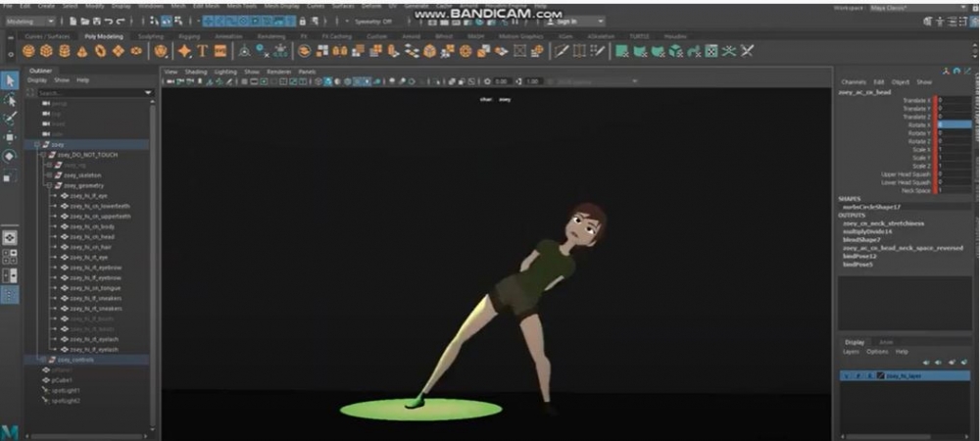This screenshot has width=980, height=441.
Task: Select zoey_hi_cn_body in Outliner
Action: click(92, 226)
